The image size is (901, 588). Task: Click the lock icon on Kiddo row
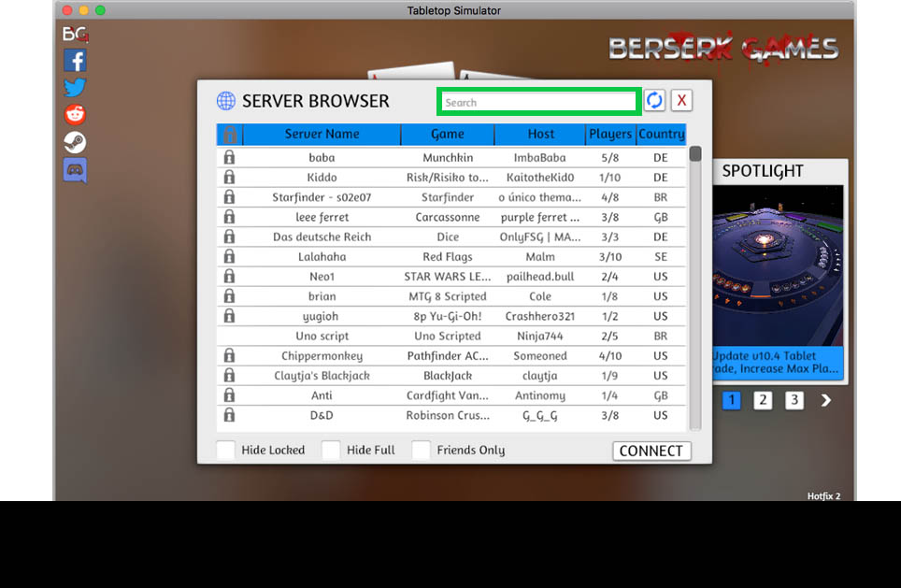coord(229,177)
